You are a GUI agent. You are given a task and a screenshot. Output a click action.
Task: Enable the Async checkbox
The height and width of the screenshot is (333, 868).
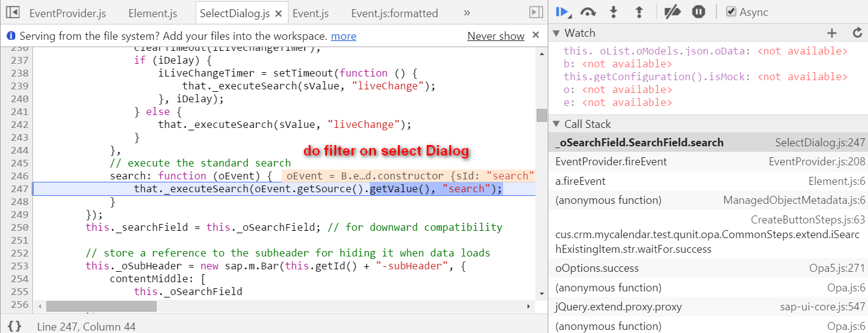730,12
